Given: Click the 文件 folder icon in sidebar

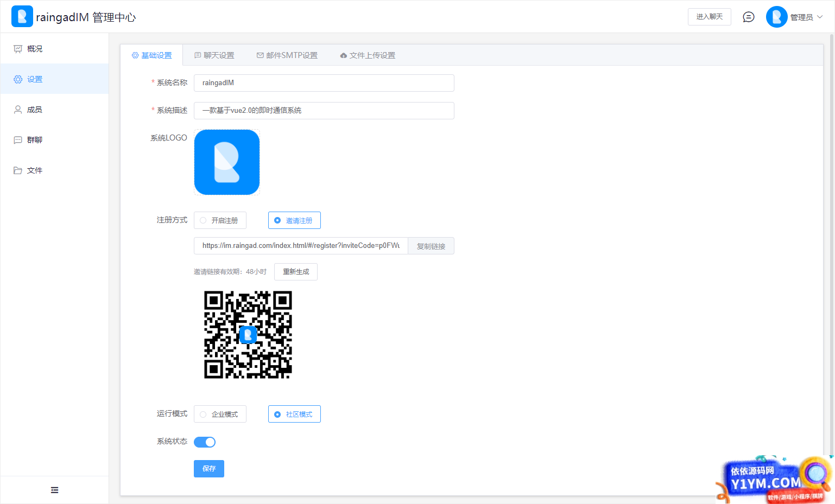Looking at the screenshot, I should click(18, 170).
